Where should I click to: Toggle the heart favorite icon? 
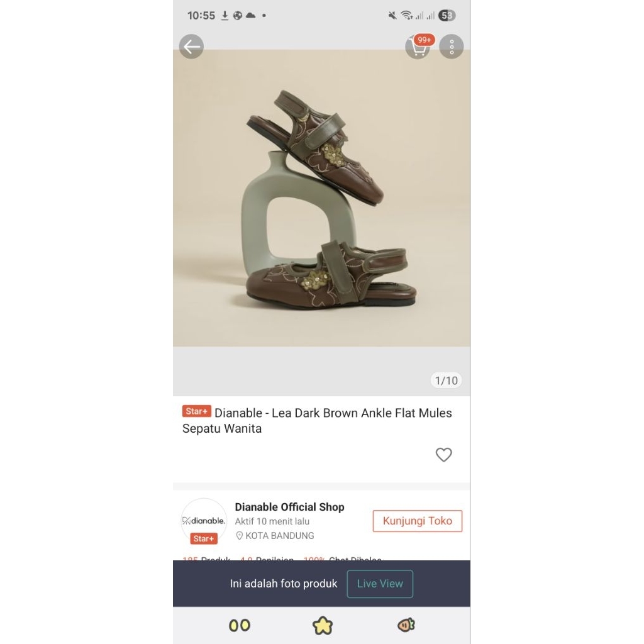click(443, 455)
